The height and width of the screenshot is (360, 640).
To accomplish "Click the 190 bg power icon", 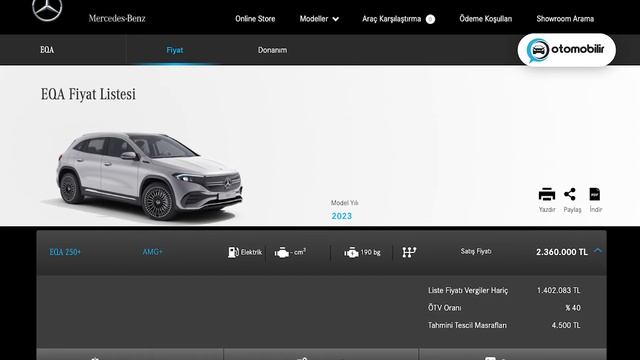I will coord(351,253).
